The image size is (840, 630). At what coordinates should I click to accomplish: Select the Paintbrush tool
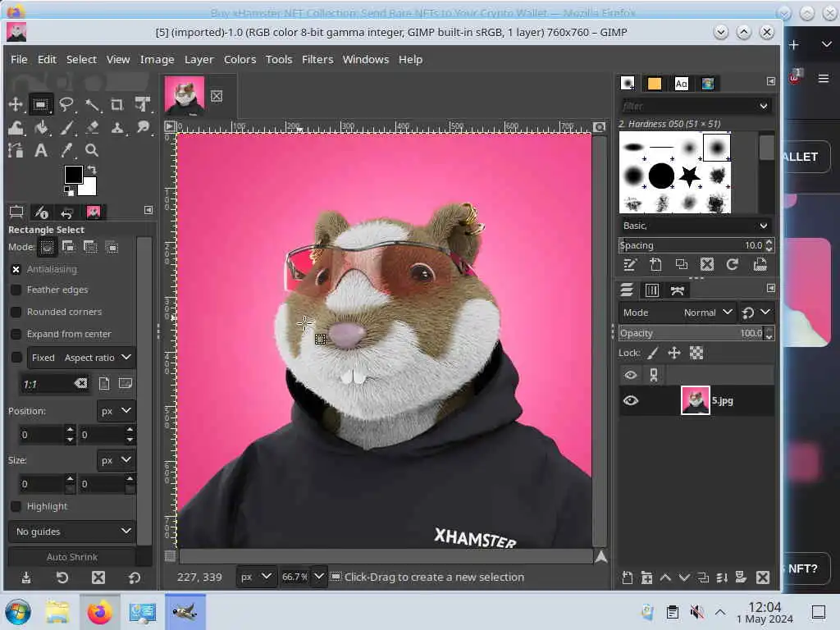click(66, 127)
